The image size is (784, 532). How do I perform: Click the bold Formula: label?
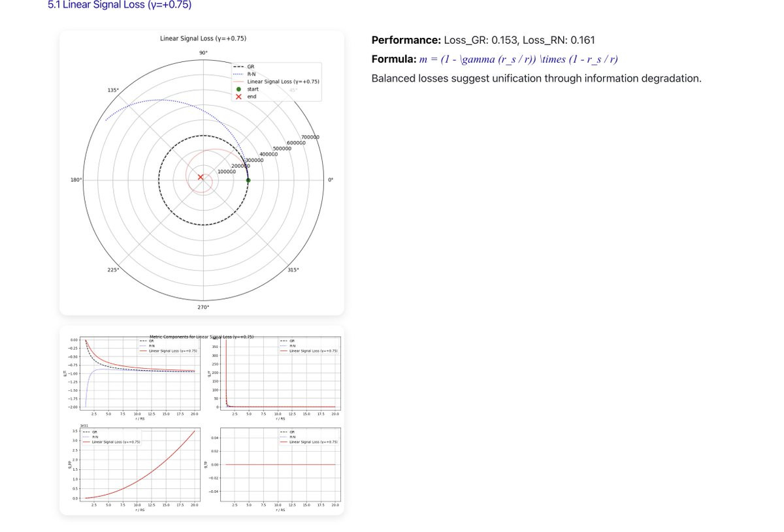click(x=394, y=59)
